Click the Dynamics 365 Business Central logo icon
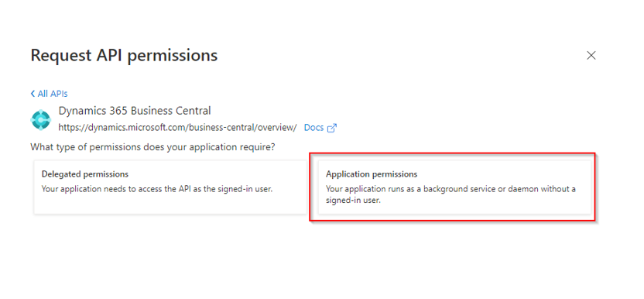 [41, 120]
